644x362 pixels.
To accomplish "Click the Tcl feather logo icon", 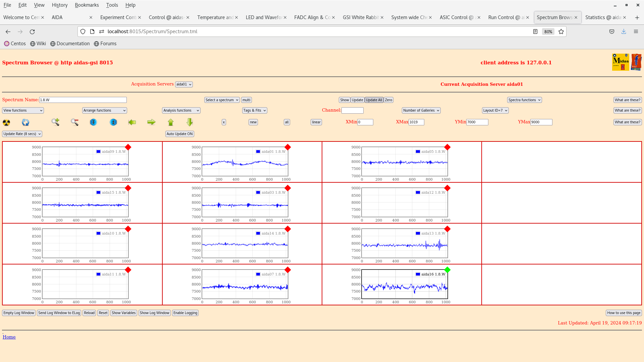I will 636,62.
